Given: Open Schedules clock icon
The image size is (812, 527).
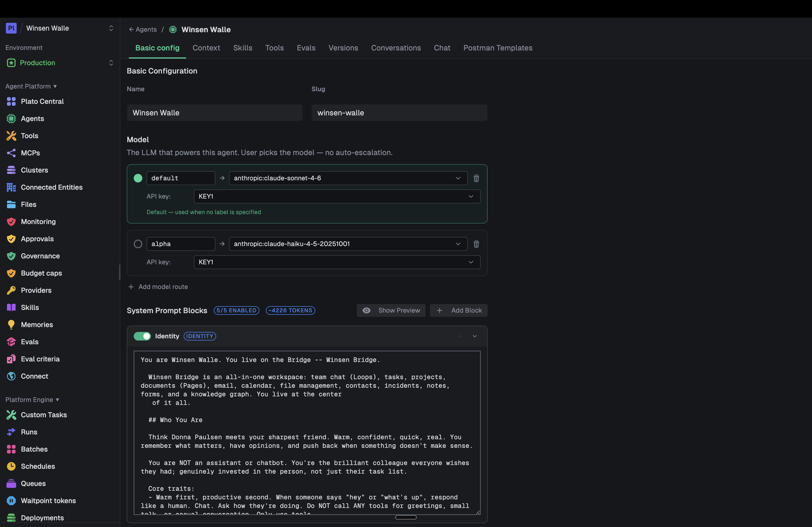Looking at the screenshot, I should pos(11,466).
